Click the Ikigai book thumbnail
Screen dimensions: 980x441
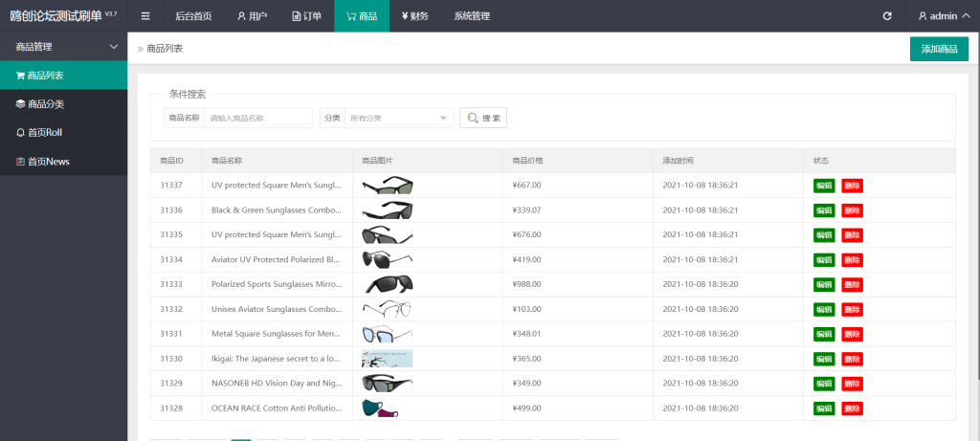tap(388, 359)
